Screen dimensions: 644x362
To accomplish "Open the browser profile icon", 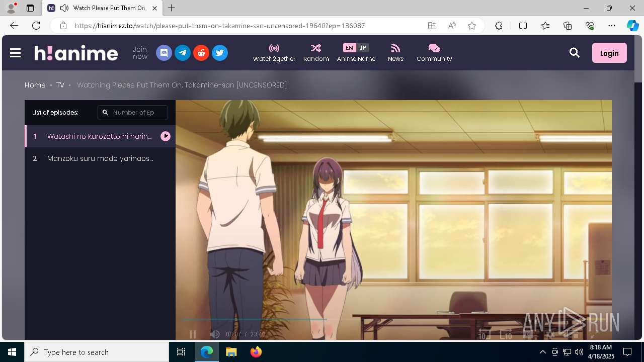I will [11, 8].
